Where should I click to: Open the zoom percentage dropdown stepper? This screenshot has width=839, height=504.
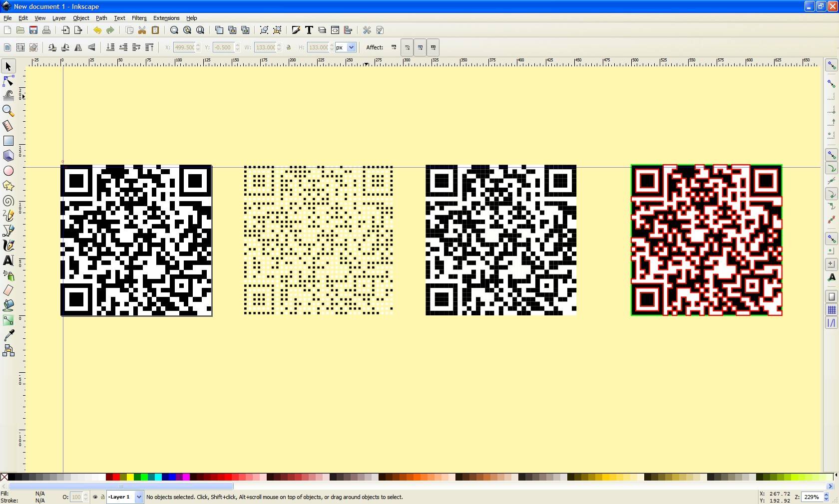click(x=826, y=497)
